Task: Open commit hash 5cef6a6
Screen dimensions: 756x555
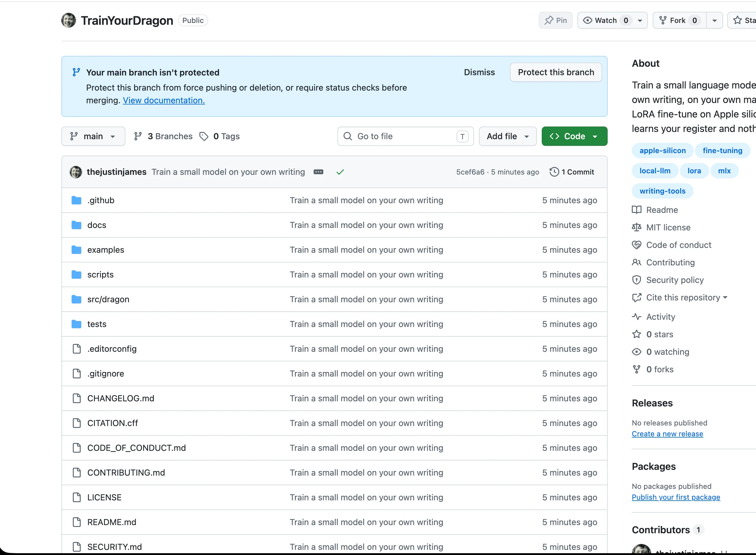Action: coord(470,172)
